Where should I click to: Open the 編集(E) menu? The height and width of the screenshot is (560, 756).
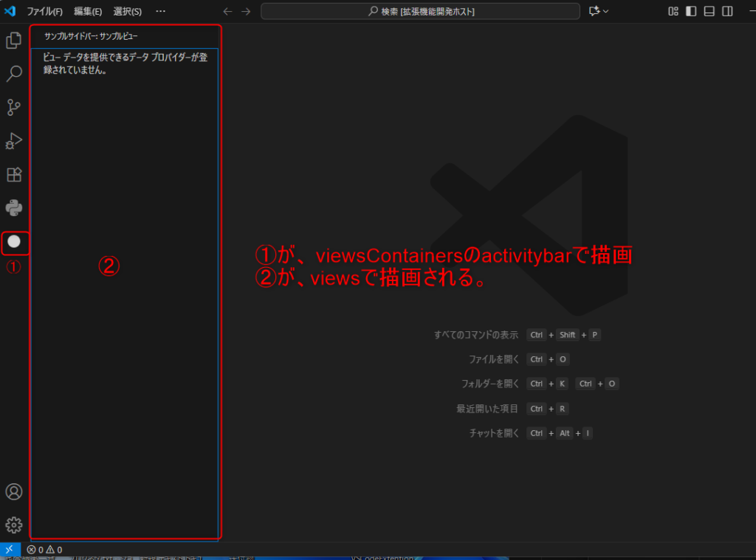tap(88, 12)
